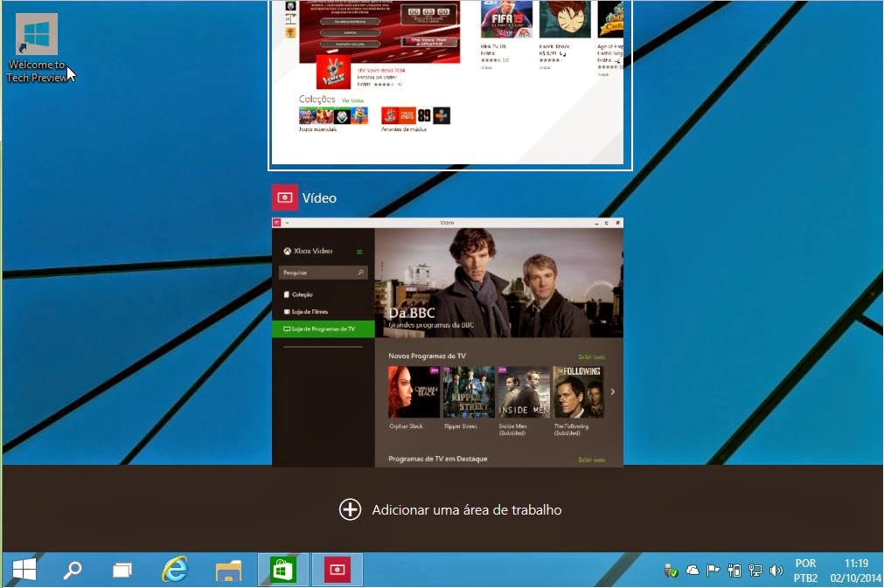884x588 pixels.
Task: Open the Start menu Windows logo
Action: pos(24,570)
